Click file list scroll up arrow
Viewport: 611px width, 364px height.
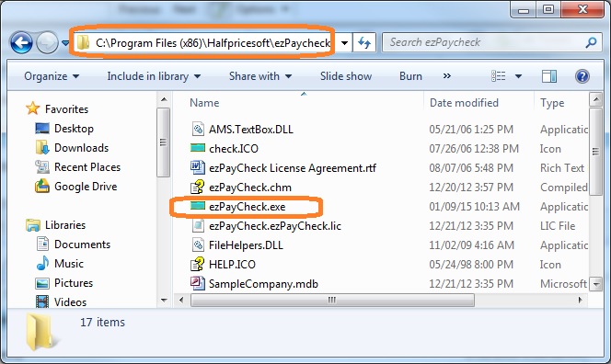click(595, 99)
